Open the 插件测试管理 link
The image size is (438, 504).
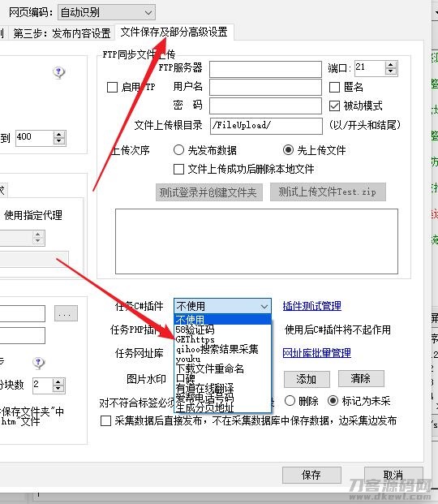tap(312, 306)
